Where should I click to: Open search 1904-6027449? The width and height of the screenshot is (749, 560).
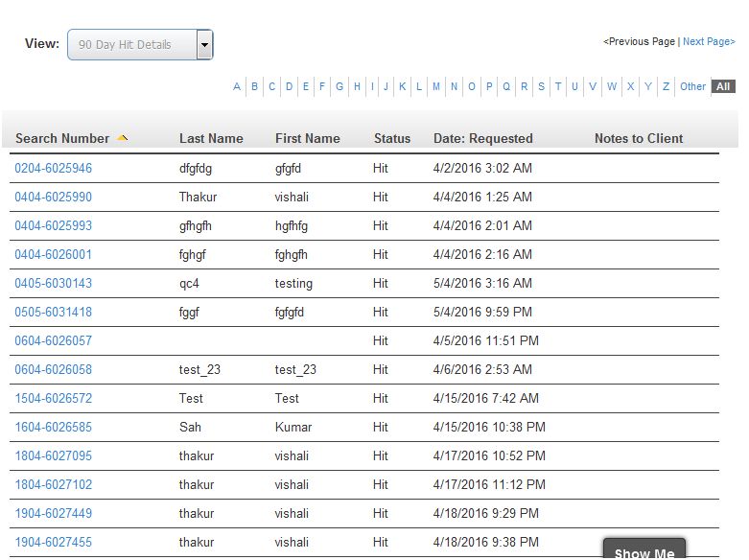coord(53,513)
